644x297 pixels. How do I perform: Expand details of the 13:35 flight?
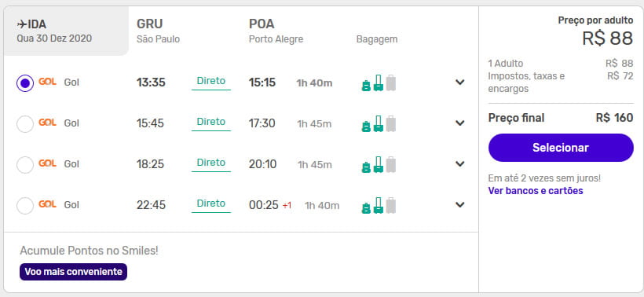(x=460, y=82)
